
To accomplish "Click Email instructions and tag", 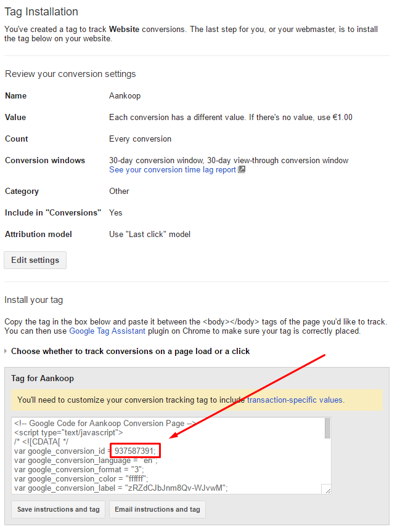I will (157, 509).
